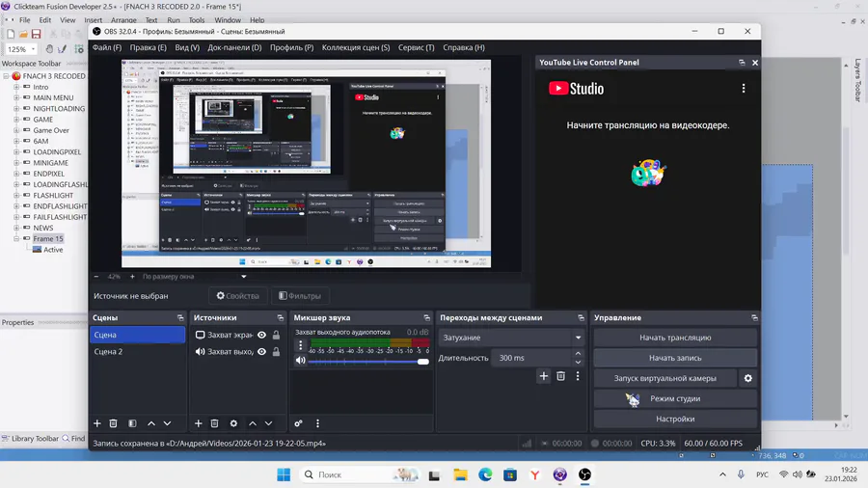The width and height of the screenshot is (868, 488).
Task: Undock the Audio Mixer panel
Action: point(427,317)
